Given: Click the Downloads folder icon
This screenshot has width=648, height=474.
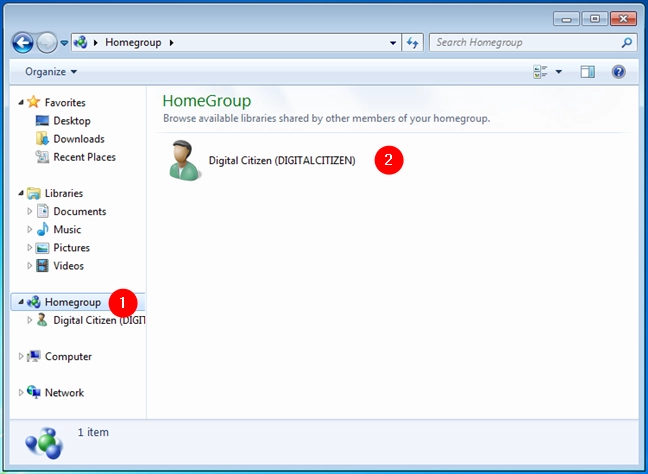Looking at the screenshot, I should click(42, 138).
